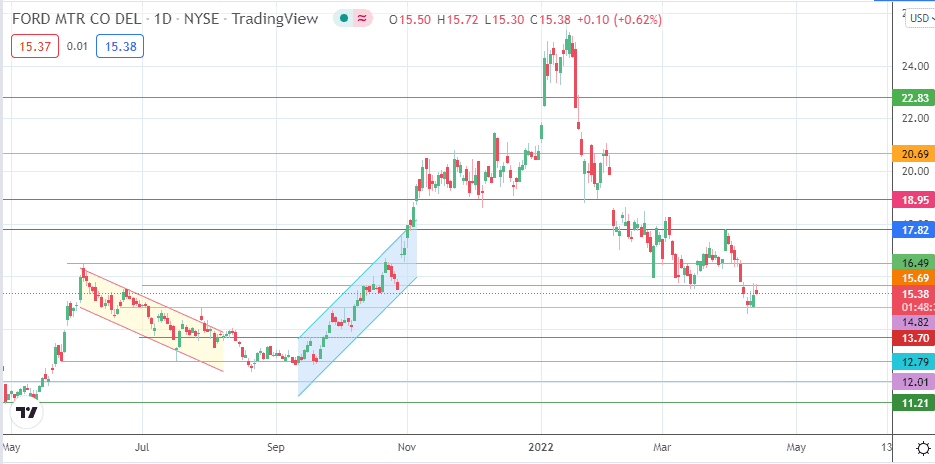
Task: Click the spread value 0.01
Action: [77, 47]
